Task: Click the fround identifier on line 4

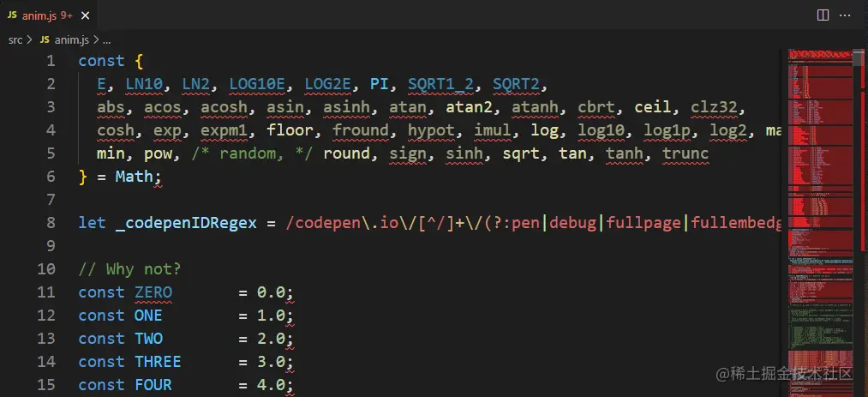Action: tap(361, 130)
